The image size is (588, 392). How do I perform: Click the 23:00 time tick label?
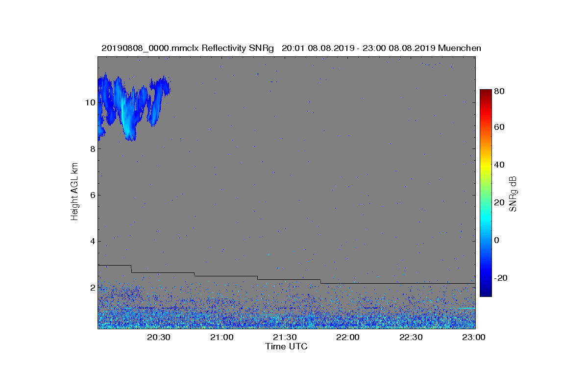coord(474,338)
